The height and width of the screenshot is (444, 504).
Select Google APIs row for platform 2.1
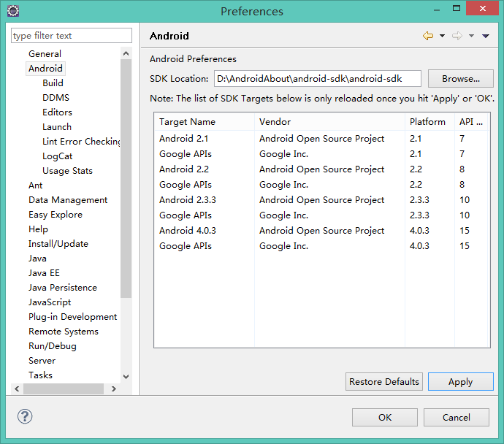322,154
